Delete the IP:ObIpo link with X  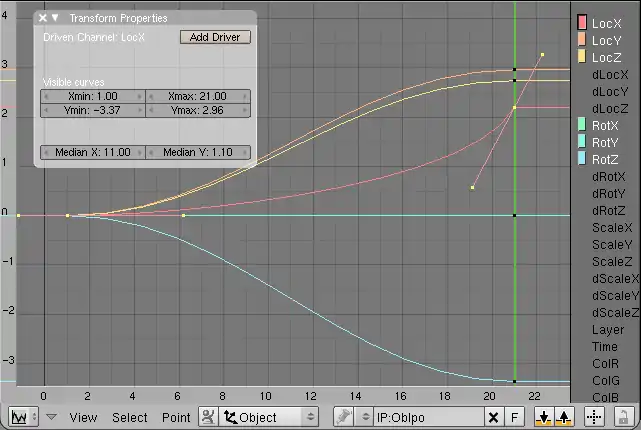pos(494,417)
